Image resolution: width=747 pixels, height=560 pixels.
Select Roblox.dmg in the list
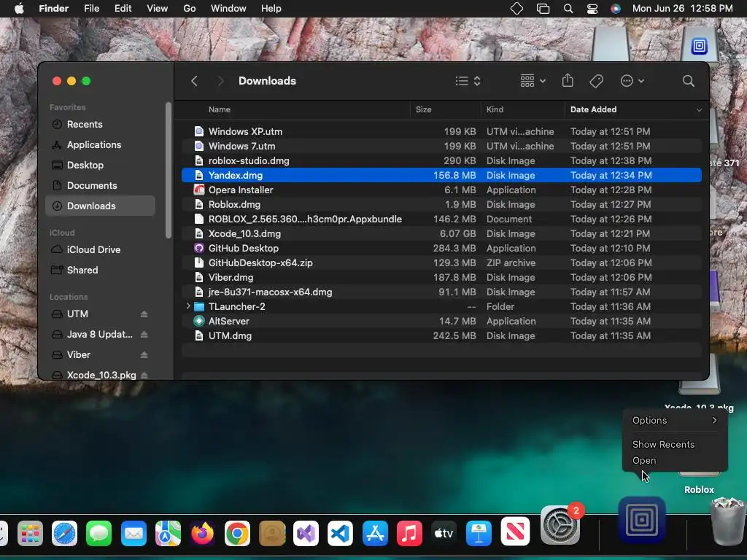point(441,204)
